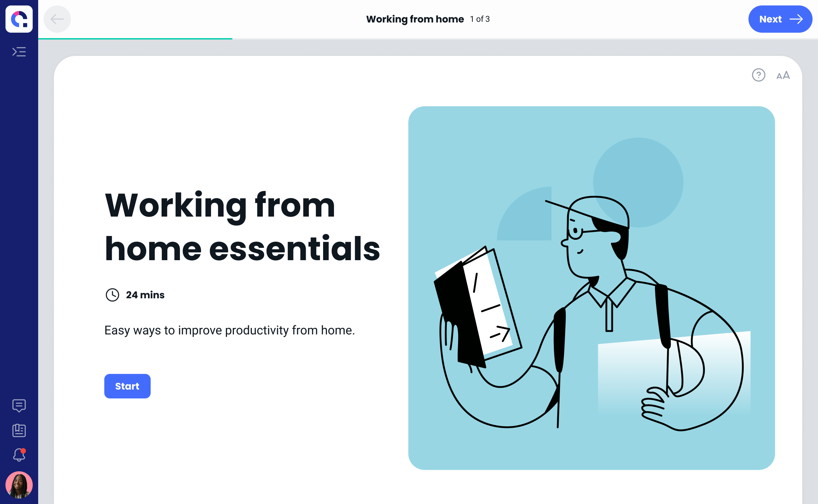Open the document list icon
818x504 pixels.
coord(19,431)
